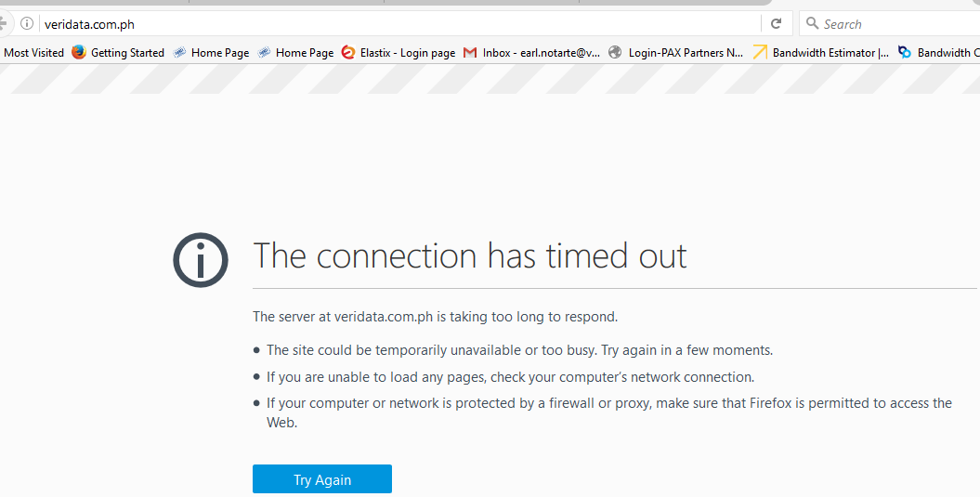Open Getting Started Firefox bookmark
980x497 pixels.
[117, 53]
